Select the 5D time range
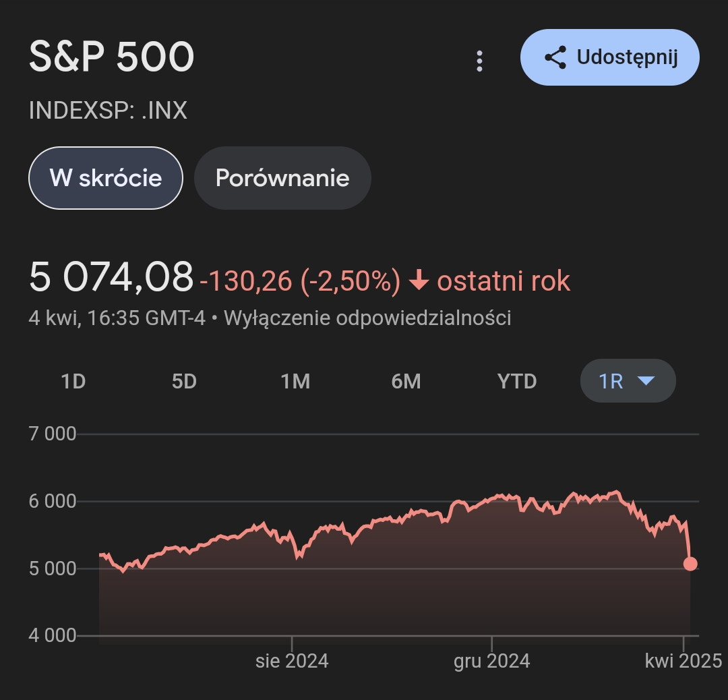The image size is (728, 700). coord(184,382)
